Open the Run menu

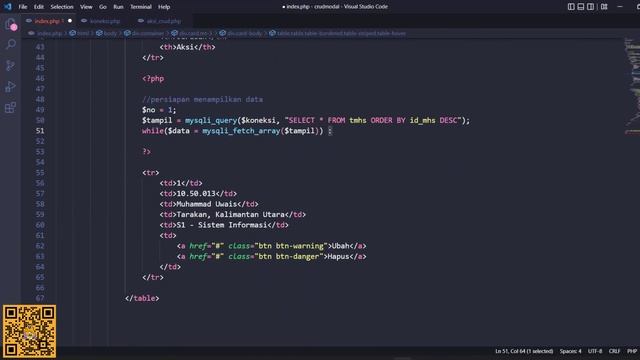(x=118, y=7)
